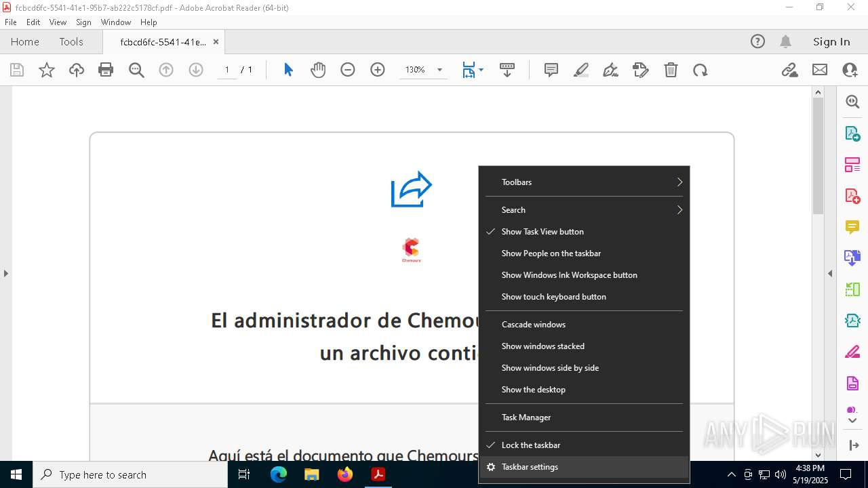This screenshot has height=488, width=868.
Task: Activate the Hand pan tool
Action: [318, 70]
